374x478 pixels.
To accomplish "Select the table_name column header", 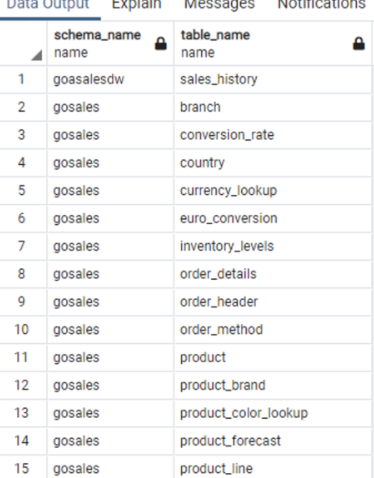I will (273, 44).
